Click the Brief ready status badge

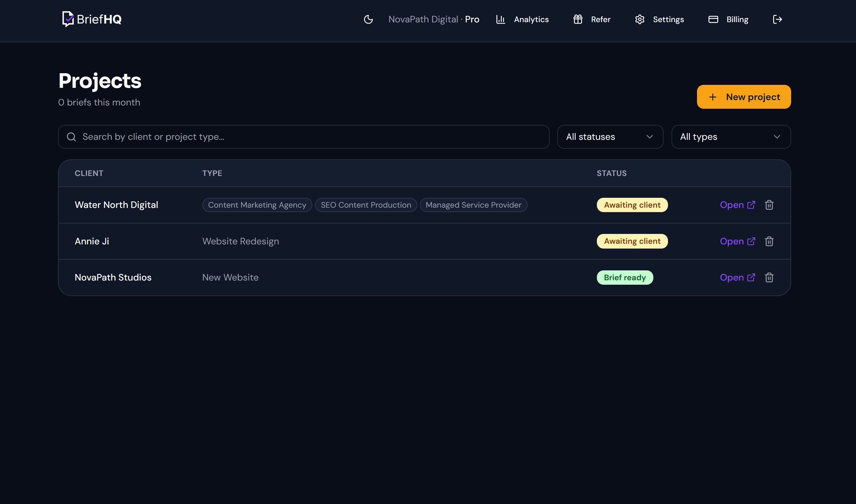coord(625,278)
